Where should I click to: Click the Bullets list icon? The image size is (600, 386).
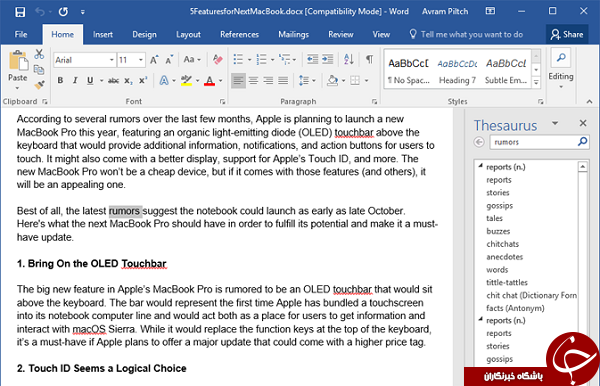click(238, 60)
